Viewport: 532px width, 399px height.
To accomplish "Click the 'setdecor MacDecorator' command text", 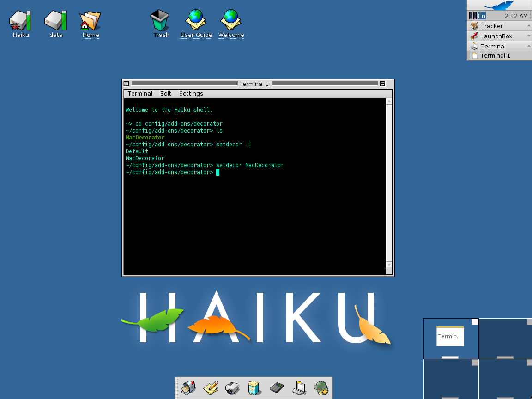I will pos(250,165).
